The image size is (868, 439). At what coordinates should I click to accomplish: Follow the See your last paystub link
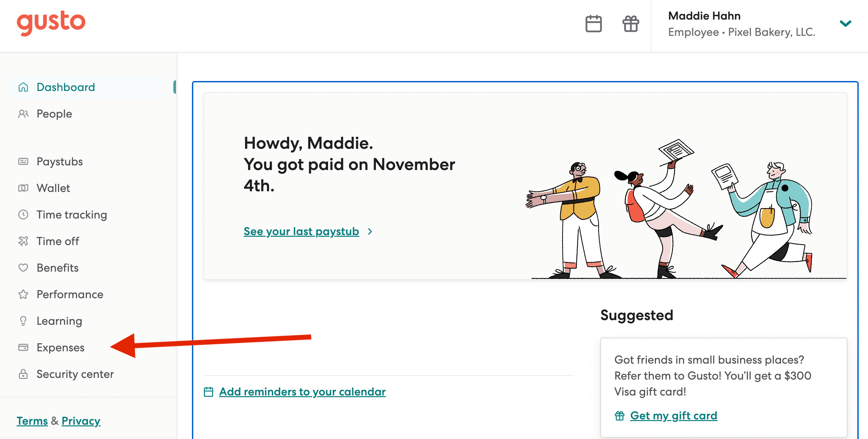pyautogui.click(x=301, y=232)
